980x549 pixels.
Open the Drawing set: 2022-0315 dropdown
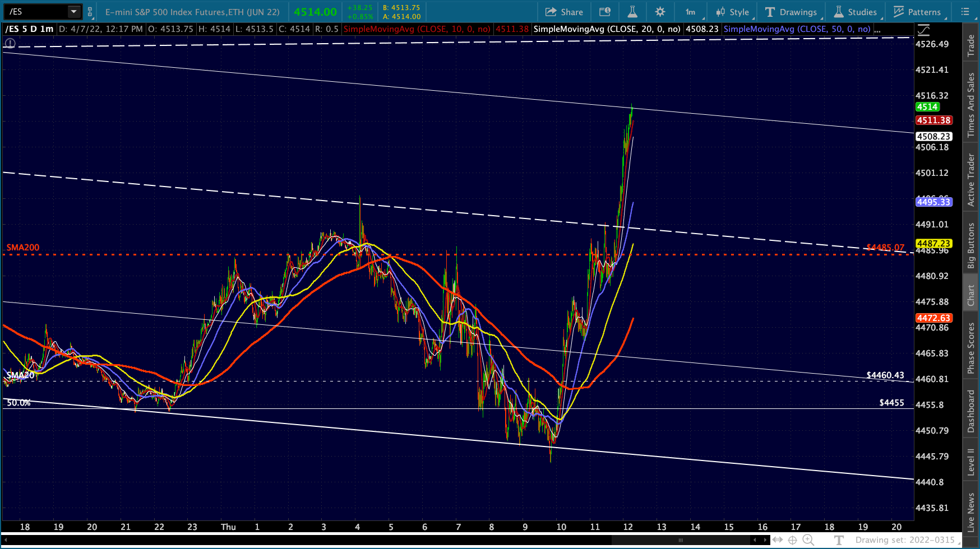905,540
